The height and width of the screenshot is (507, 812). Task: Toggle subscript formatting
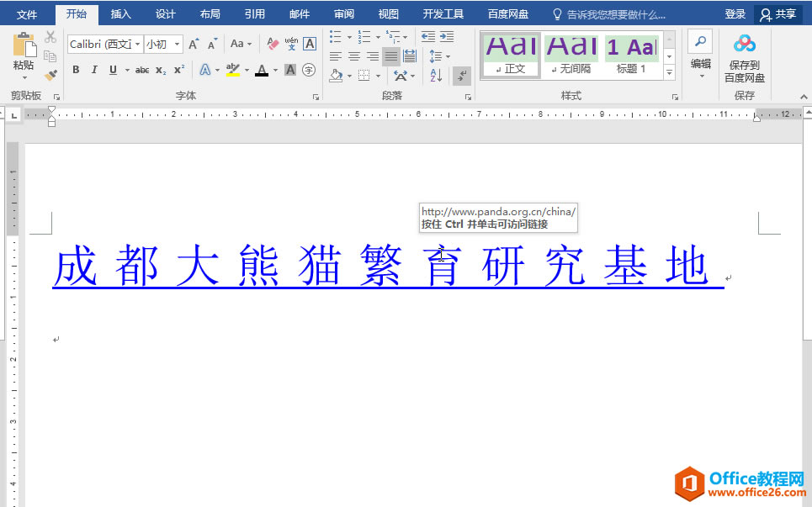161,70
